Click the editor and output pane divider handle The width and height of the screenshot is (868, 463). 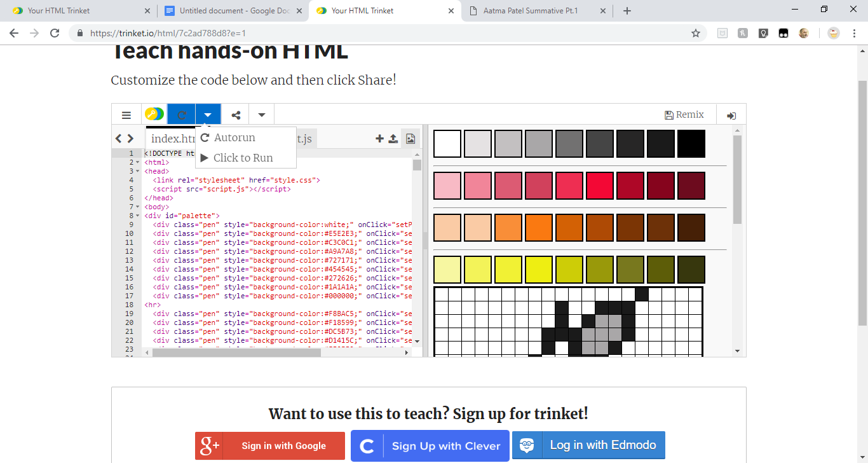point(426,241)
